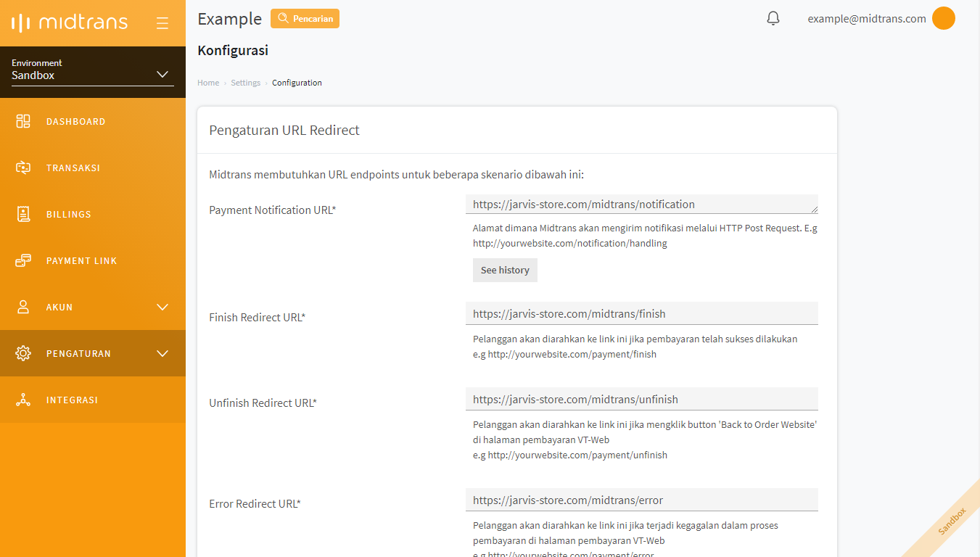Click the Akun person icon

point(23,307)
